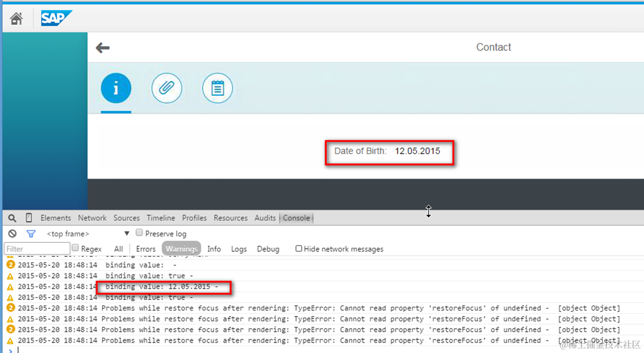Screen dimensions: 644x353
Task: Filter console by Warnings
Action: pyautogui.click(x=181, y=249)
